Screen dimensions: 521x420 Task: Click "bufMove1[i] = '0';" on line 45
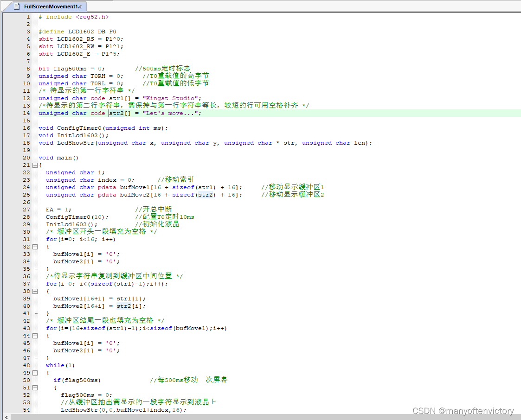[86, 343]
